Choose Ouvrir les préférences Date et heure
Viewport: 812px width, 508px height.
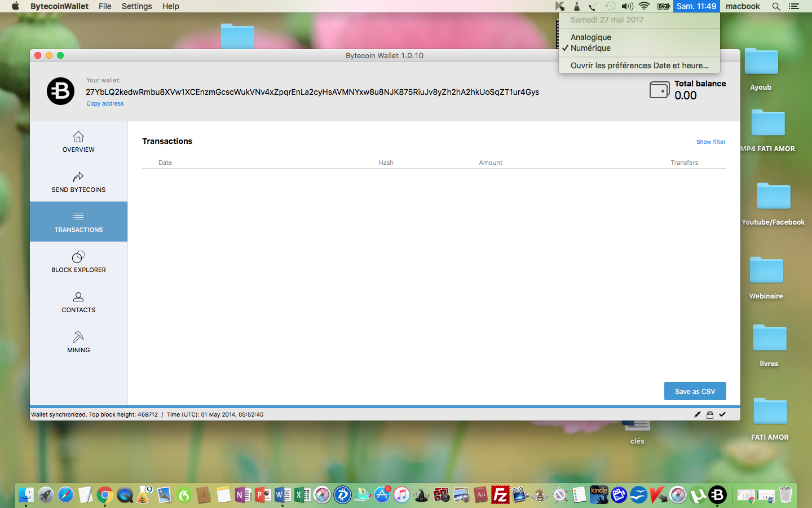coord(639,65)
